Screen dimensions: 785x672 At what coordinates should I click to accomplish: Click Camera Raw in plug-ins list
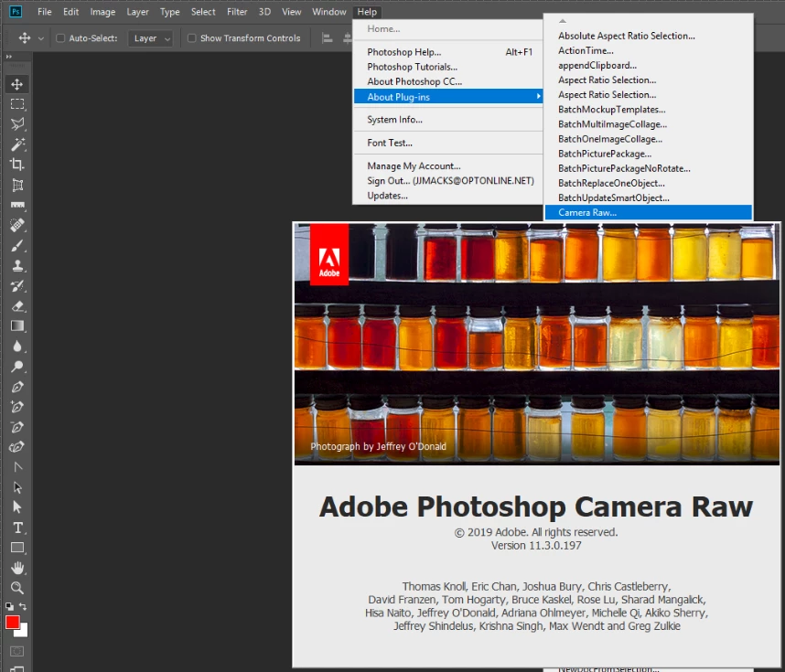click(x=587, y=212)
